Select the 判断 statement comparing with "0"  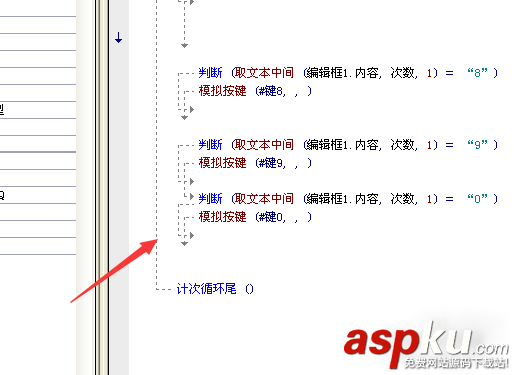click(x=348, y=199)
